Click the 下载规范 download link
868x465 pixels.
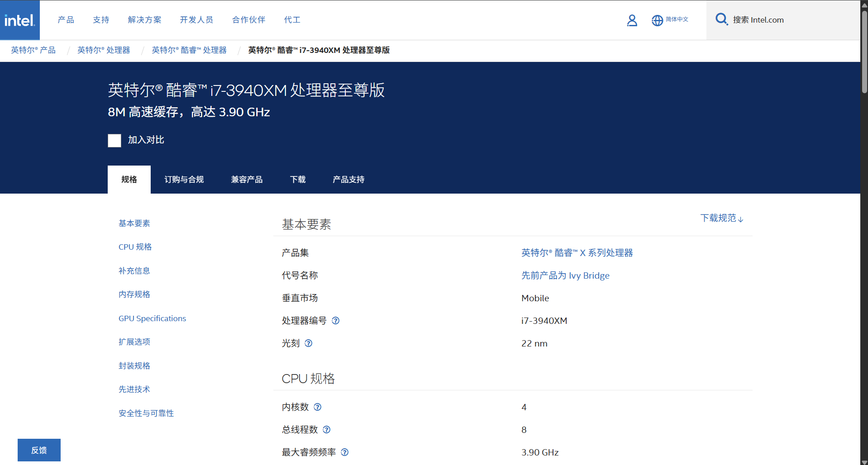click(x=722, y=218)
